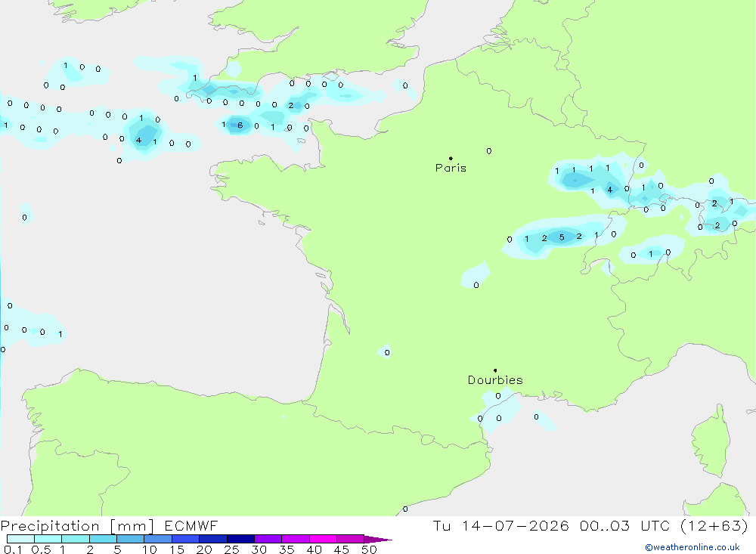This screenshot has height=554, width=756.
Task: Pick the 0.5–1 mm legend swatch
Action: 48,539
